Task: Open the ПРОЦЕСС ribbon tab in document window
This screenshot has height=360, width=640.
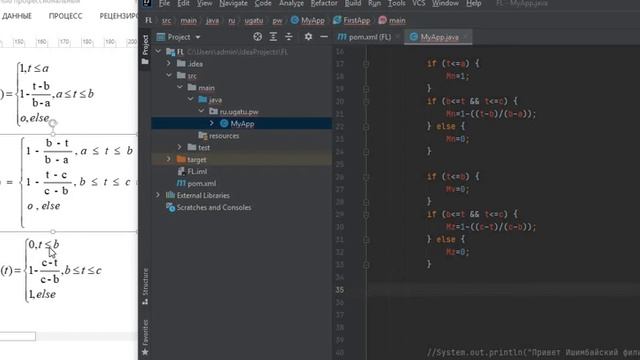Action: coord(65,16)
